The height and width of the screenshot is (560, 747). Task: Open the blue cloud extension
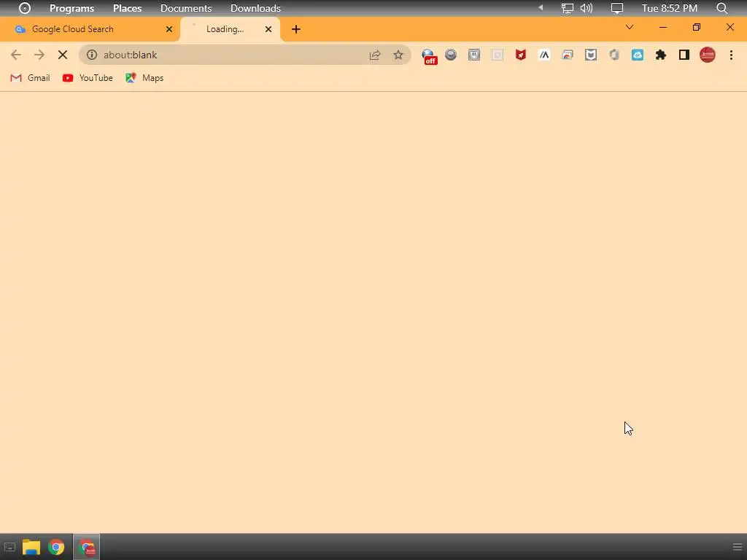[638, 55]
